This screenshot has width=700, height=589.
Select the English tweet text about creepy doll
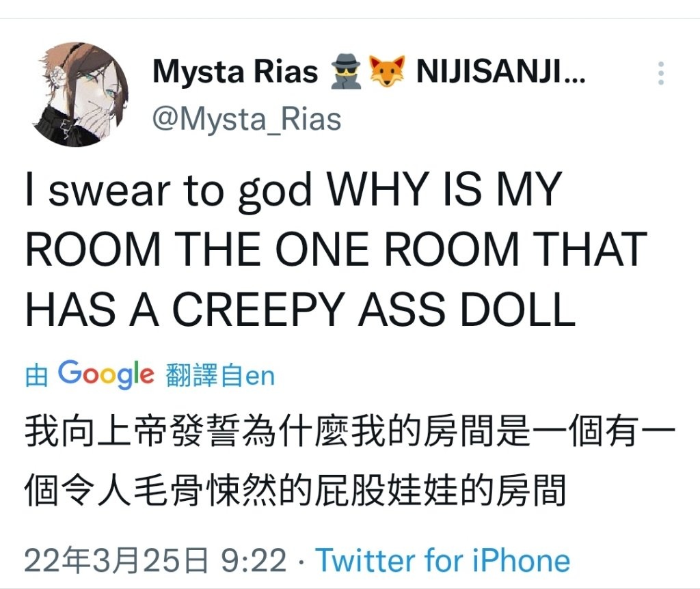point(336,249)
